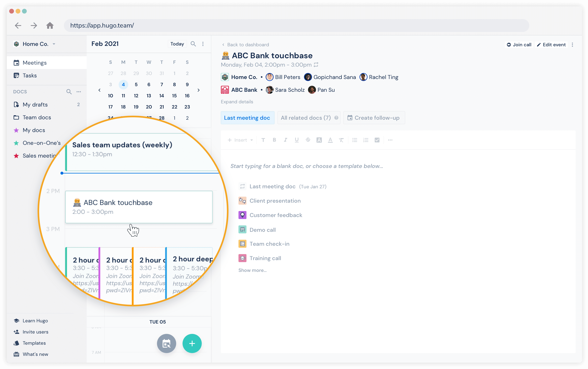Click Sara Scholz attendee
The height and width of the screenshot is (369, 588).
pos(285,90)
